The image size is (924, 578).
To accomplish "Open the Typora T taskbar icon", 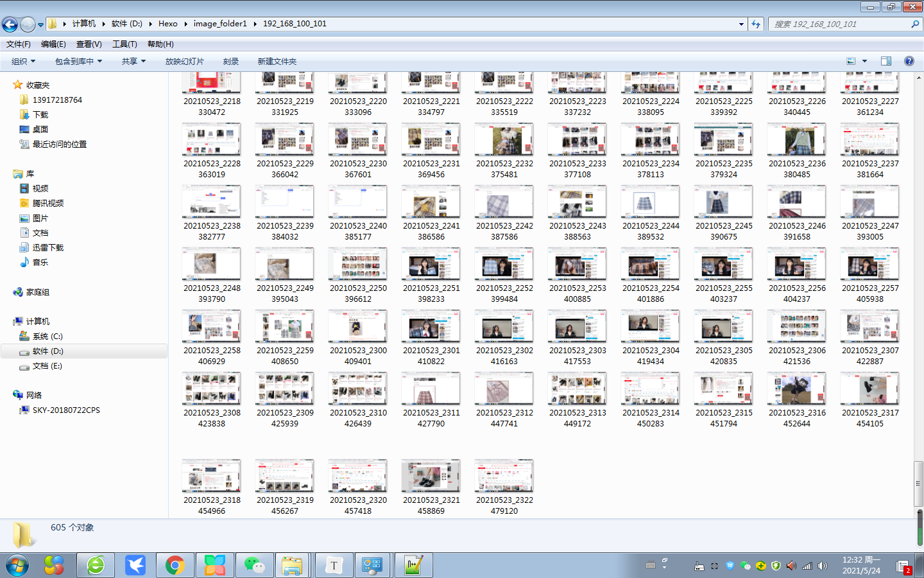I will (334, 565).
